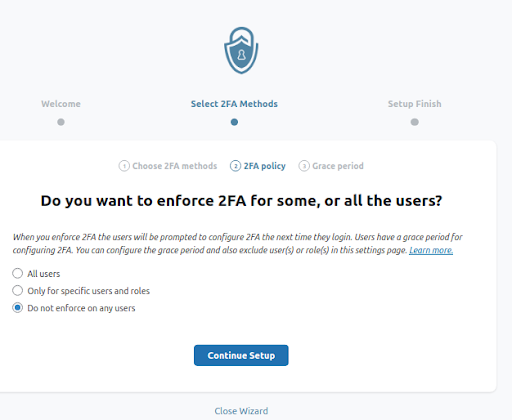This screenshot has height=420, width=512.
Task: Open the Learn more link
Action: [431, 250]
